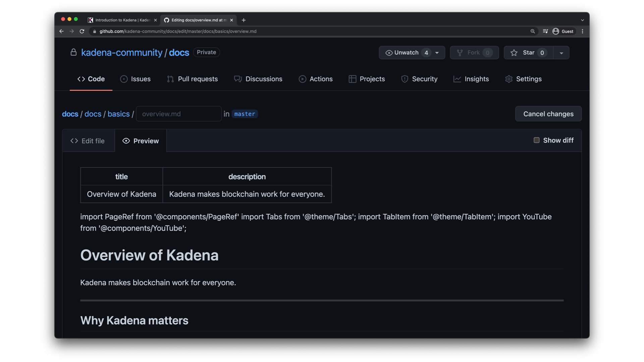The width and height of the screenshot is (644, 362).
Task: Open the Issues tab
Action: (x=135, y=79)
